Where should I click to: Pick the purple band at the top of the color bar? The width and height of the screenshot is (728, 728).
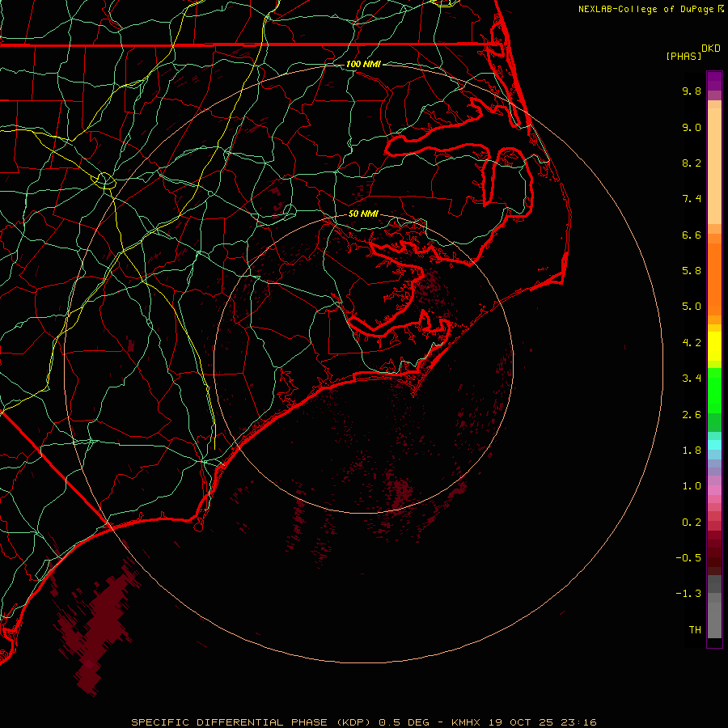(714, 82)
